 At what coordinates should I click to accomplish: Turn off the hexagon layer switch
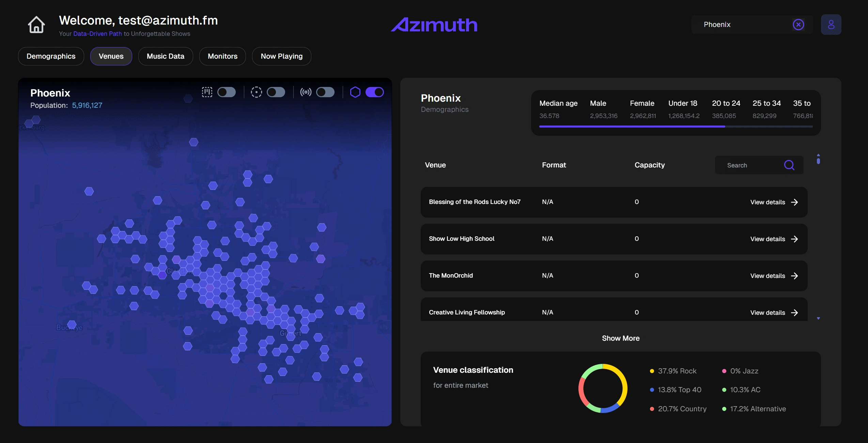point(375,92)
